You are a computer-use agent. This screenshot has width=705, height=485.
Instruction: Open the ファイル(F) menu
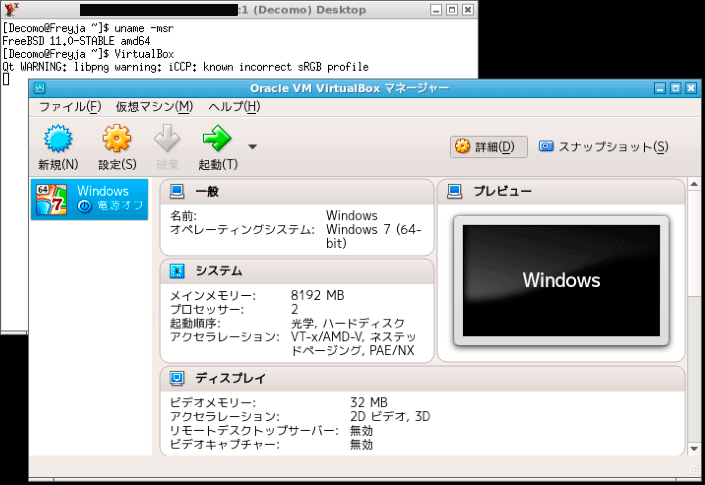point(70,107)
